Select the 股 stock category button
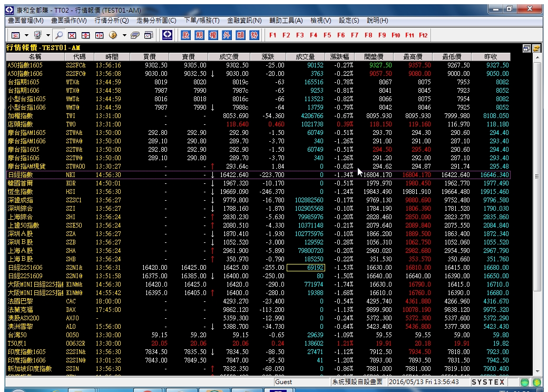The height and width of the screenshot is (392, 548). pos(185,35)
